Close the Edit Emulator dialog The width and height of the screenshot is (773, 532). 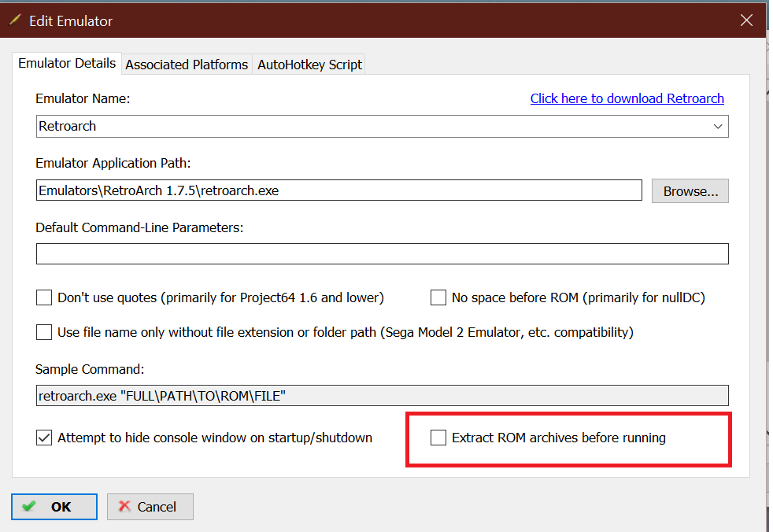pos(746,20)
